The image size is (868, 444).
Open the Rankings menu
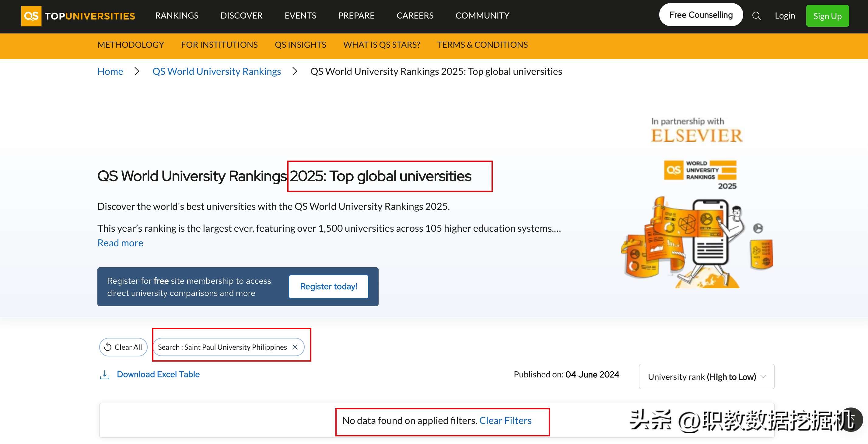point(177,16)
